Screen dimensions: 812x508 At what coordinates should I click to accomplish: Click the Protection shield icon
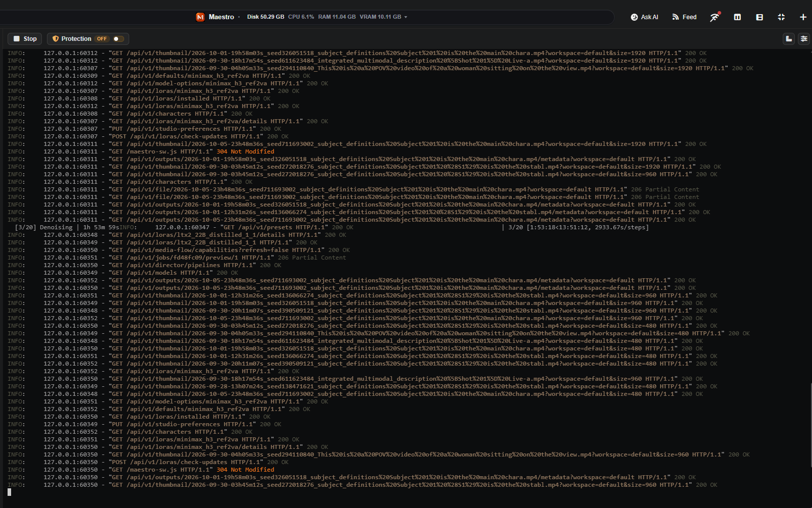56,39
